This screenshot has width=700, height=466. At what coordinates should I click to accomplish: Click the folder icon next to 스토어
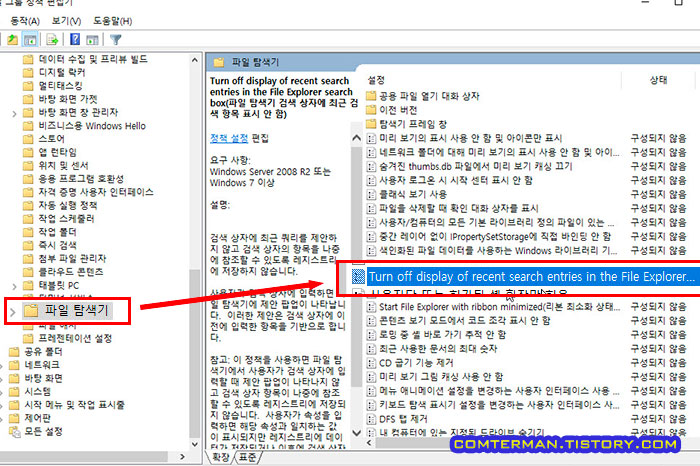tap(28, 139)
